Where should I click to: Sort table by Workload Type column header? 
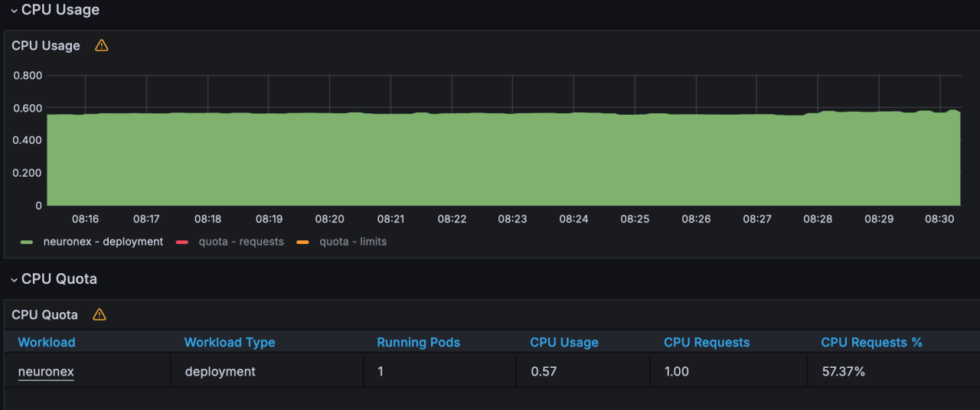(230, 342)
